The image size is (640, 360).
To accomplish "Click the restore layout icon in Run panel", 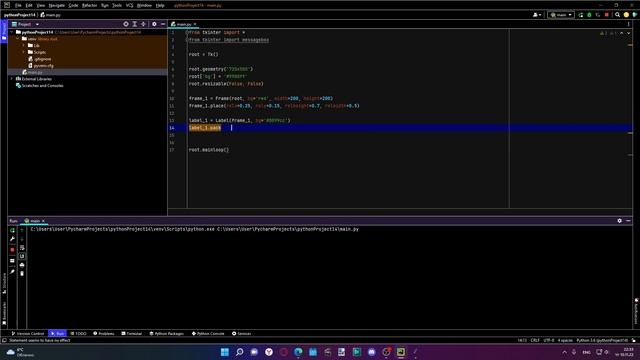I will (x=12, y=261).
